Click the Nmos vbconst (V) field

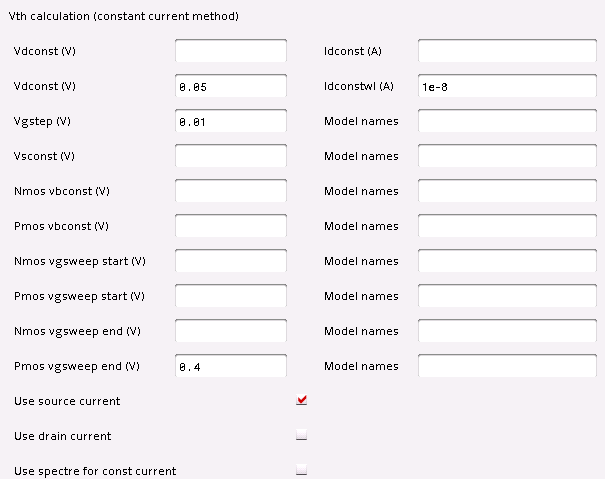(231, 191)
